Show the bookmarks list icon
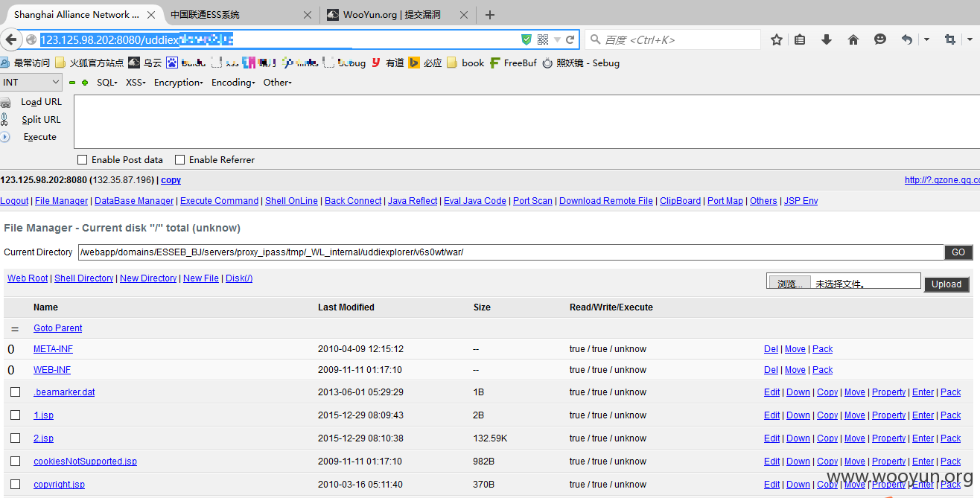This screenshot has width=980, height=498. pos(800,39)
